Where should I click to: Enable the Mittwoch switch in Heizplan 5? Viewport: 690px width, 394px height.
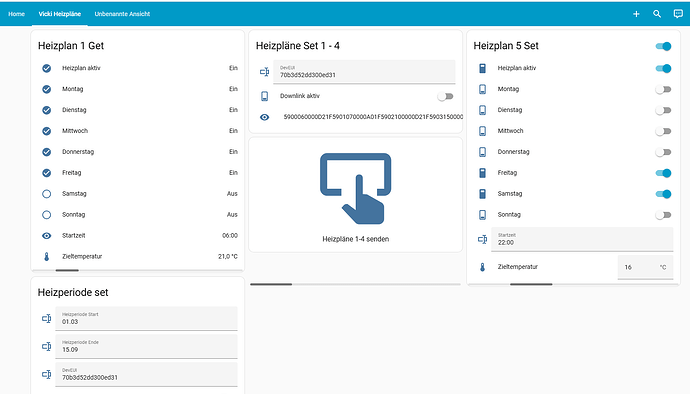point(663,131)
